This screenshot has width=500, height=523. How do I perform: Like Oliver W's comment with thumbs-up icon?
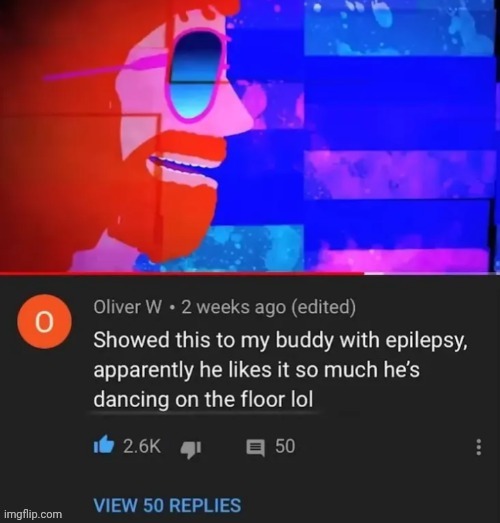[104, 445]
